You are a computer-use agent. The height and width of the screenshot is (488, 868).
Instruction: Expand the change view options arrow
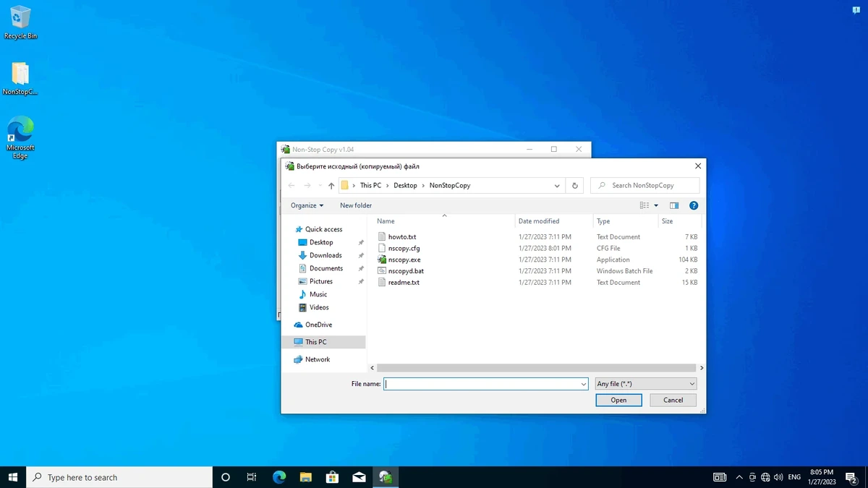(656, 205)
